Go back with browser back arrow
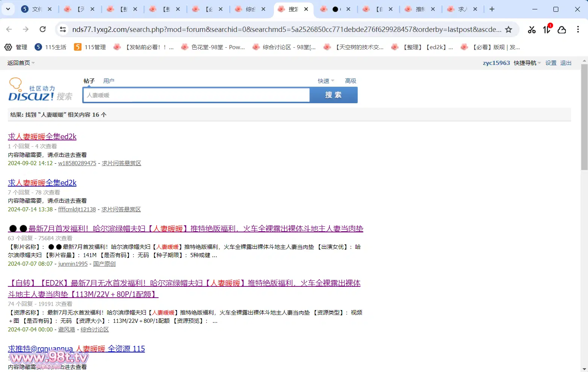588x372 pixels. pyautogui.click(x=9, y=29)
